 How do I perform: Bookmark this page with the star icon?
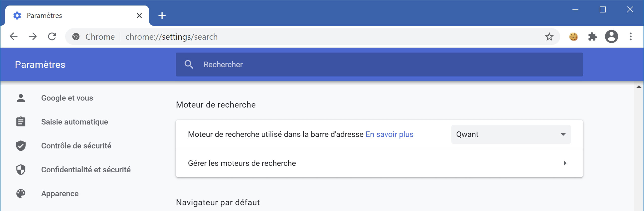coord(549,37)
